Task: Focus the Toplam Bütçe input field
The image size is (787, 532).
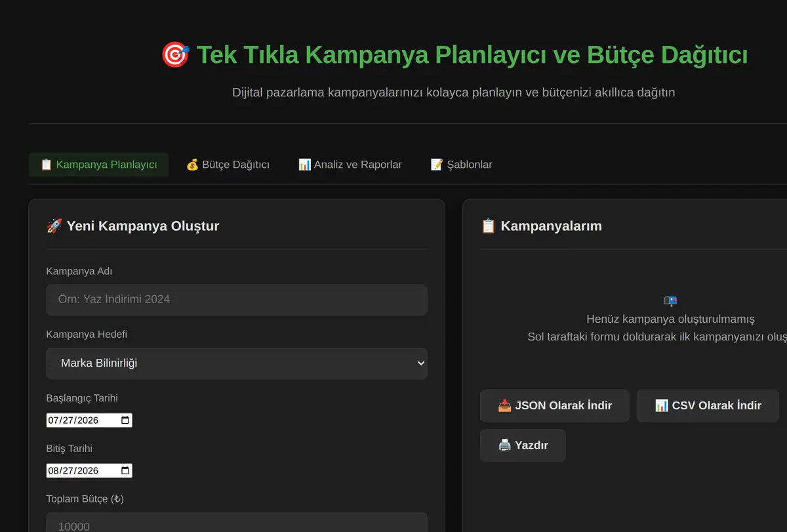Action: (237, 523)
